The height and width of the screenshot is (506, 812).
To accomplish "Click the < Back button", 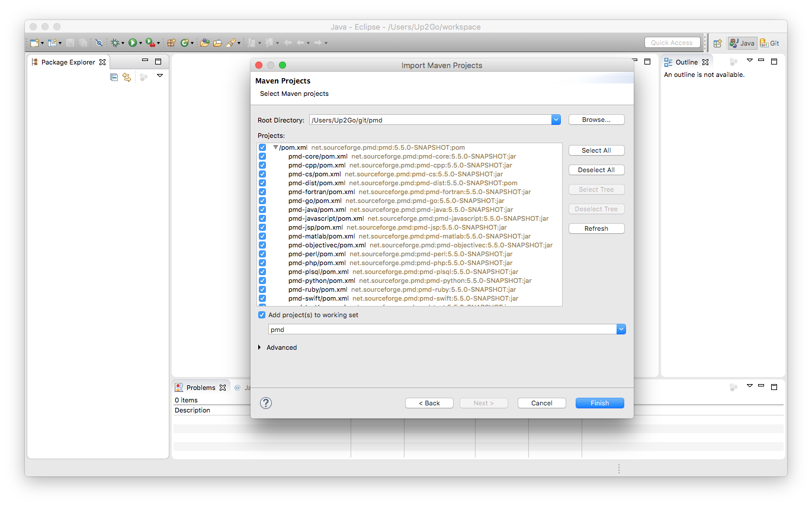I will [429, 403].
